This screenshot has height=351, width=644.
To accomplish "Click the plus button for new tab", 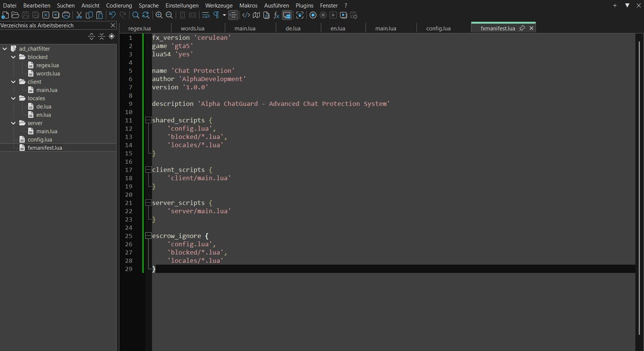I will coord(615,5).
